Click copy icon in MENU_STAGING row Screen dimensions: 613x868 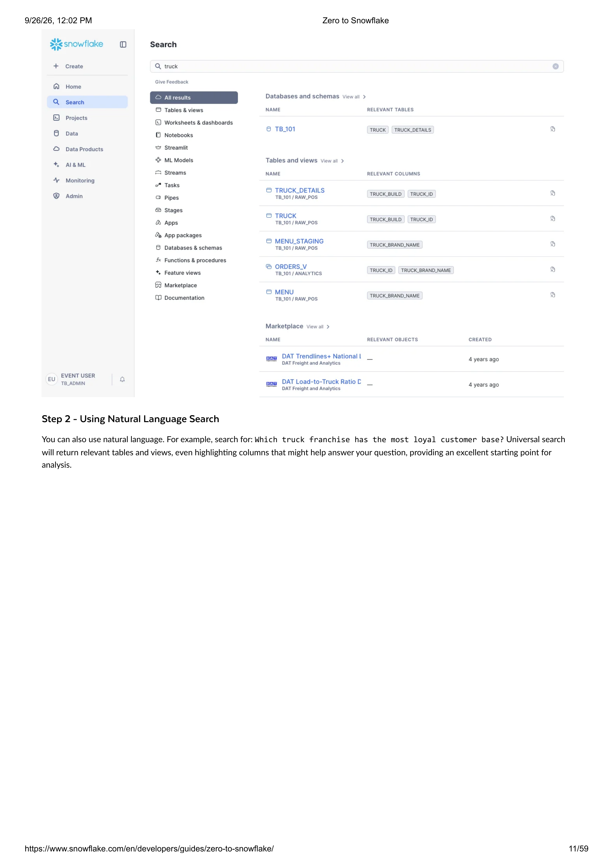pos(553,244)
